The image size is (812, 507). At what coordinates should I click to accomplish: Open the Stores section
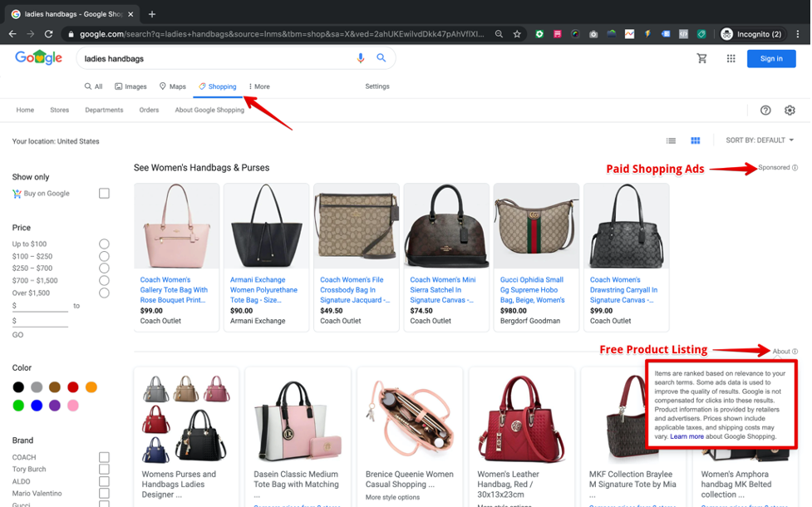(60, 110)
